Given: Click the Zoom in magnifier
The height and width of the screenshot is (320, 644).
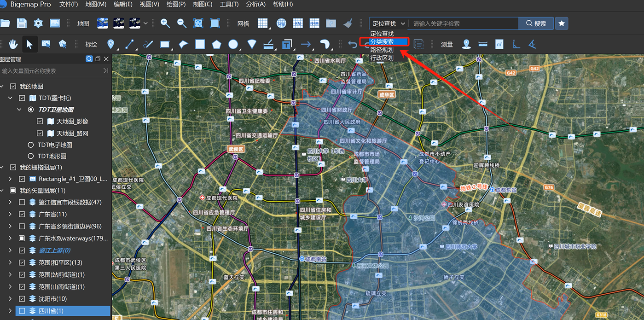Looking at the screenshot, I should pos(165,23).
